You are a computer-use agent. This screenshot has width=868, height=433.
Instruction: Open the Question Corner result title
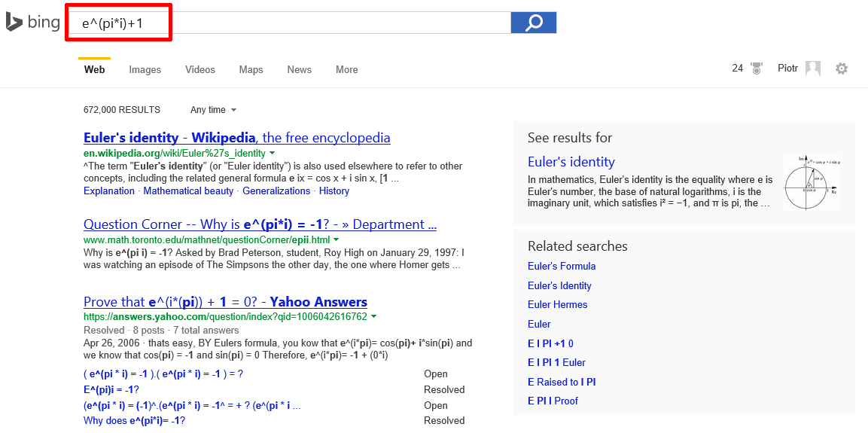(260, 225)
